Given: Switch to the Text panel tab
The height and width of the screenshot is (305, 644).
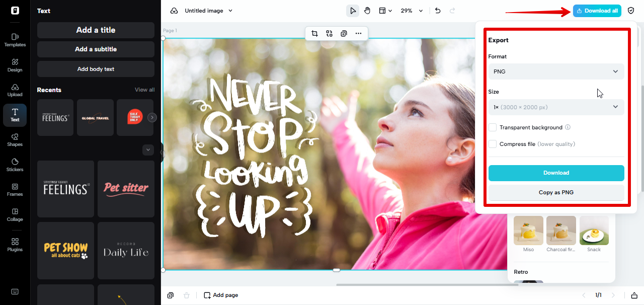Looking at the screenshot, I should coord(15,115).
